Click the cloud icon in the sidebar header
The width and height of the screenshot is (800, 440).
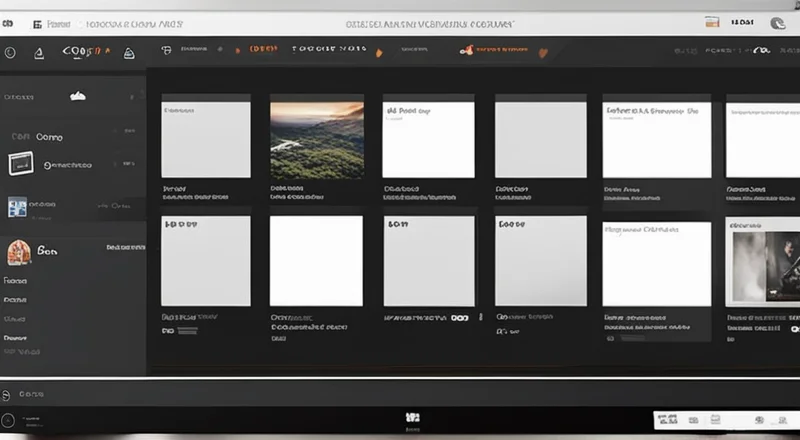coord(77,96)
